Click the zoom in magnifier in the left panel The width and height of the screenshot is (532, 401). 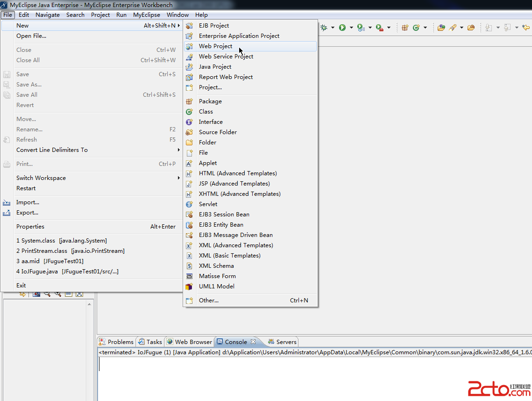click(57, 294)
